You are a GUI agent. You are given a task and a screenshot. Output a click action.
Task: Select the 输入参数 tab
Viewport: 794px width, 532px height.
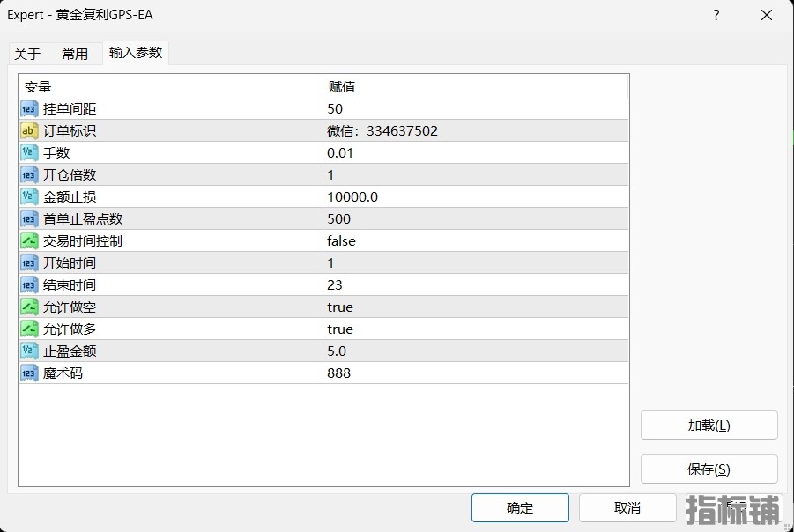(136, 53)
